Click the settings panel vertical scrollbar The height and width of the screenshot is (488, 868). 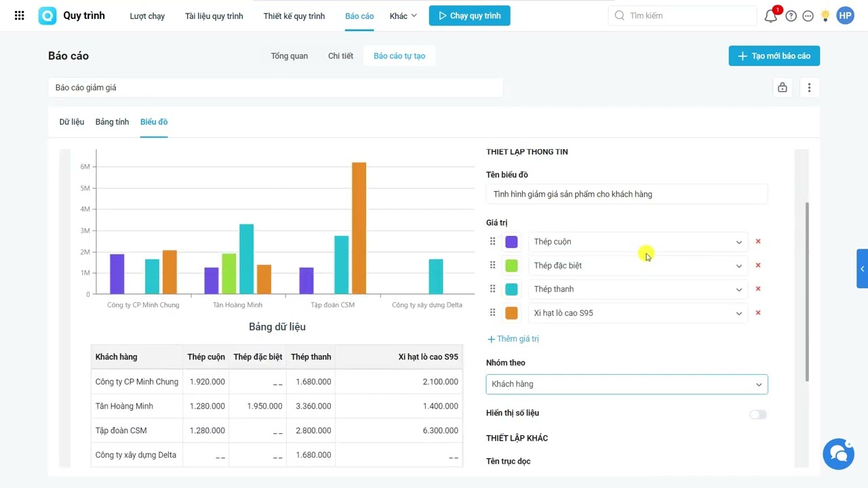click(806, 291)
